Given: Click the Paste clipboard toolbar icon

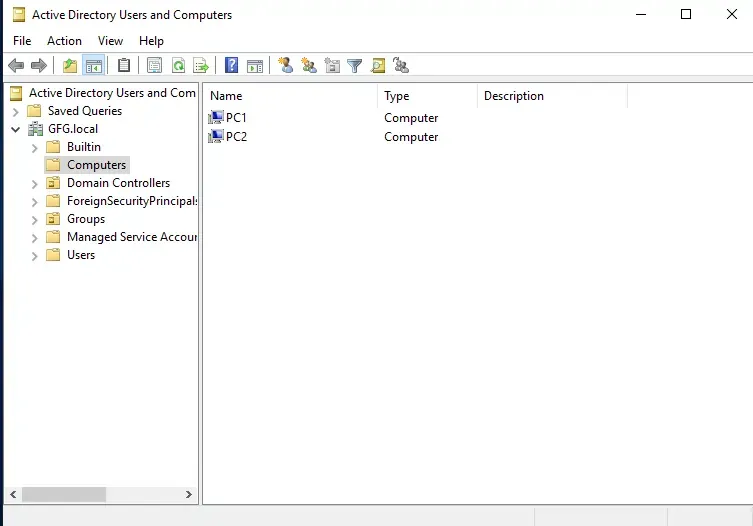Looking at the screenshot, I should point(124,65).
